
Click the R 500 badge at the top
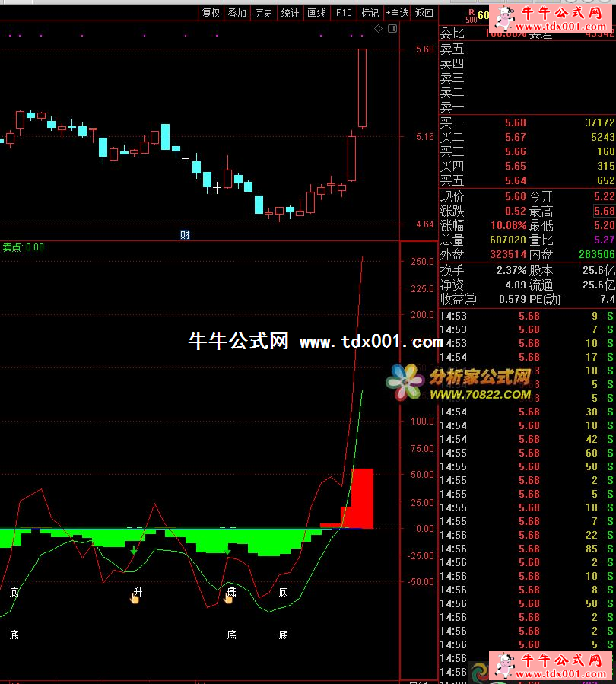pyautogui.click(x=472, y=16)
